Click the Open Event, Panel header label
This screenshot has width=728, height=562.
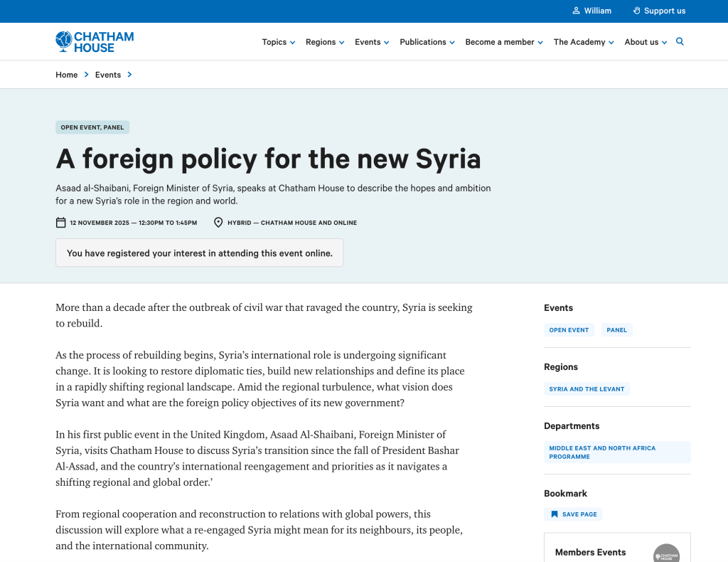point(92,127)
